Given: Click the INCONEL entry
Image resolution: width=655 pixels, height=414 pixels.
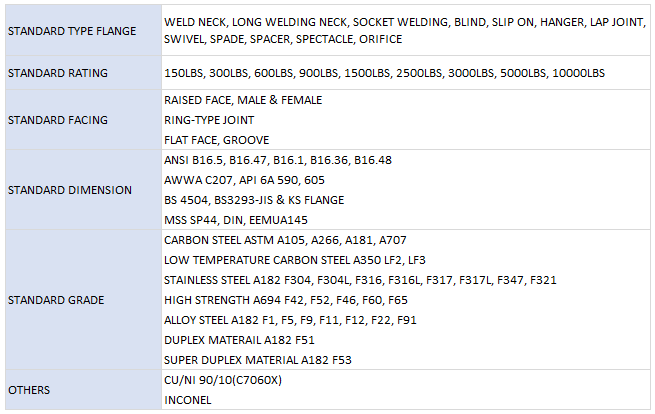Looking at the screenshot, I should (188, 400).
